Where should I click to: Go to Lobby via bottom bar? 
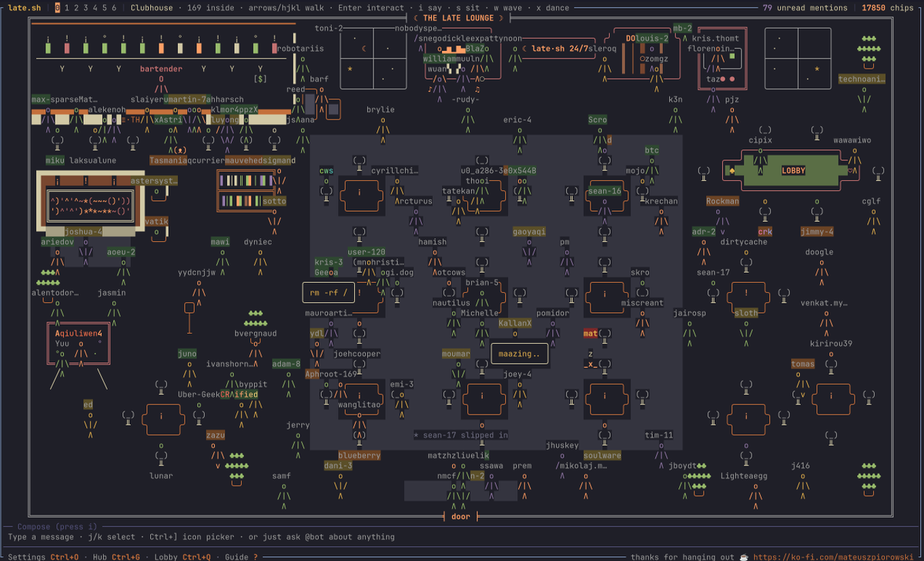pyautogui.click(x=182, y=556)
